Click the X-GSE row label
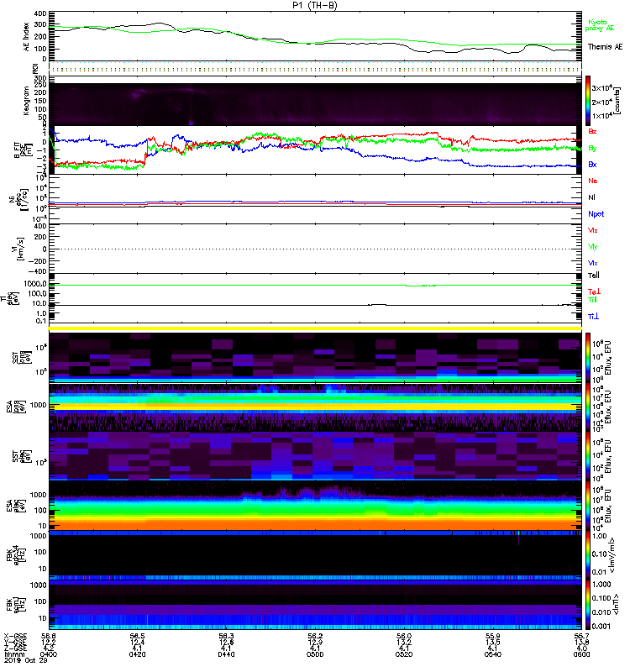The height and width of the screenshot is (672, 630). tap(14, 637)
